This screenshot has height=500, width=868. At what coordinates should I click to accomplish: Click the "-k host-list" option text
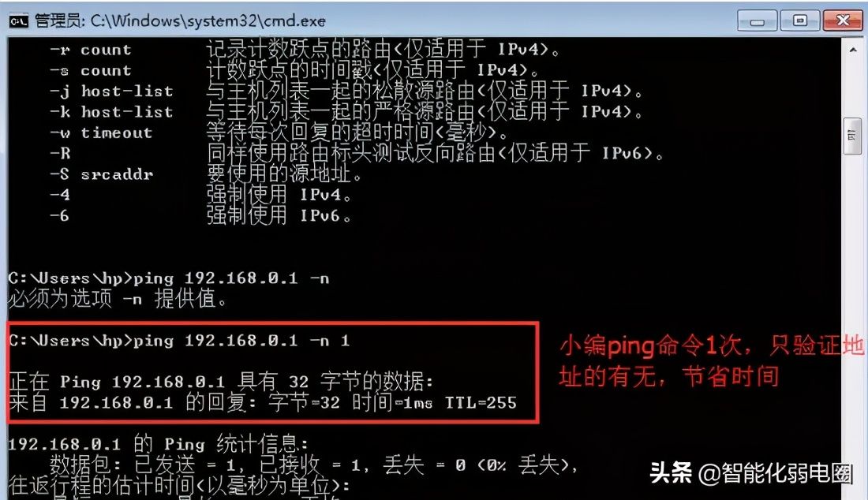click(x=111, y=112)
